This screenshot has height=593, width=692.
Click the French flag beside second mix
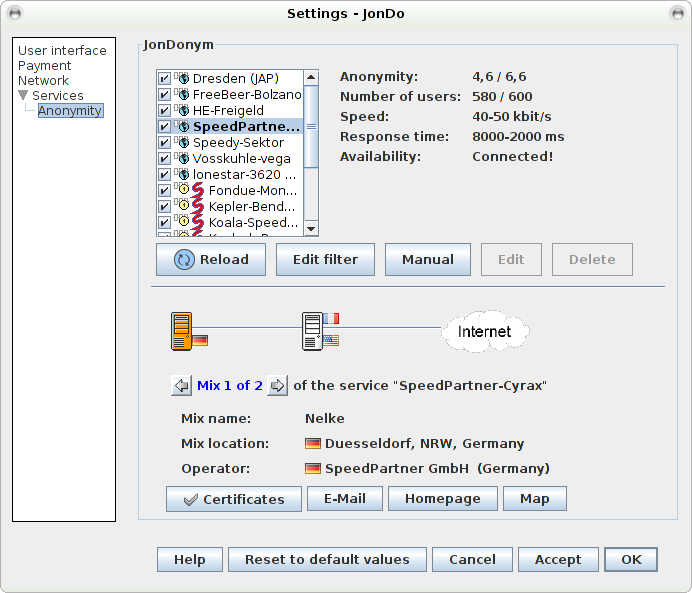331,318
